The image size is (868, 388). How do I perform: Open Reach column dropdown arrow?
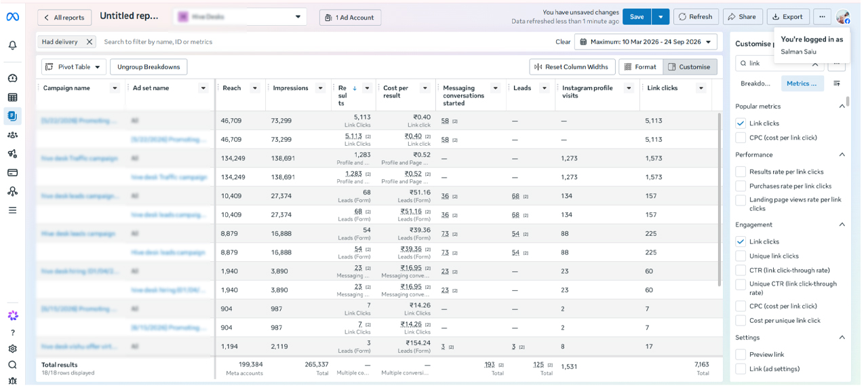[255, 88]
